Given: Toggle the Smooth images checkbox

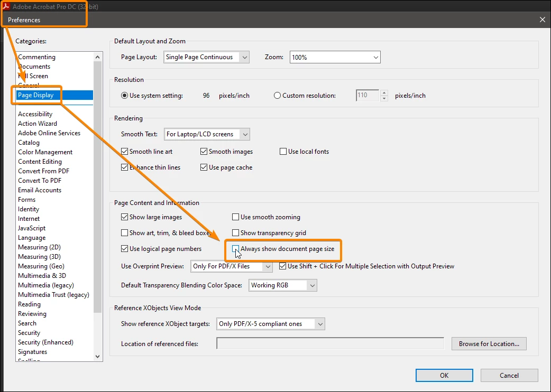Looking at the screenshot, I should tap(204, 152).
